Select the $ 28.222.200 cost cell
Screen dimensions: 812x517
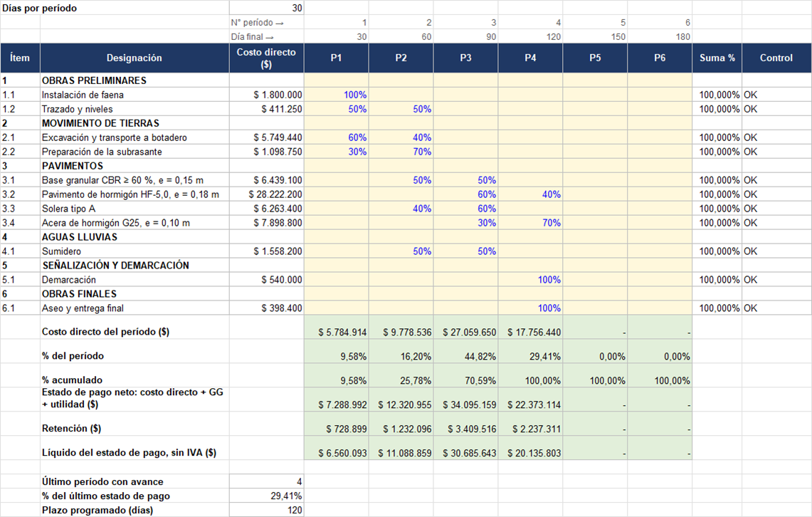coord(267,194)
